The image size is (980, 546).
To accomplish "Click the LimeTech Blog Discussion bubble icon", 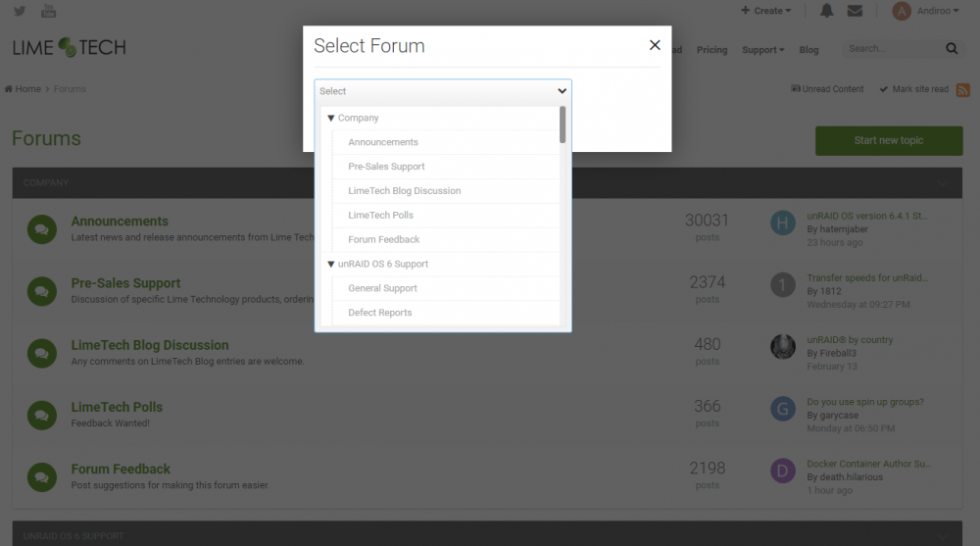I will tap(42, 353).
